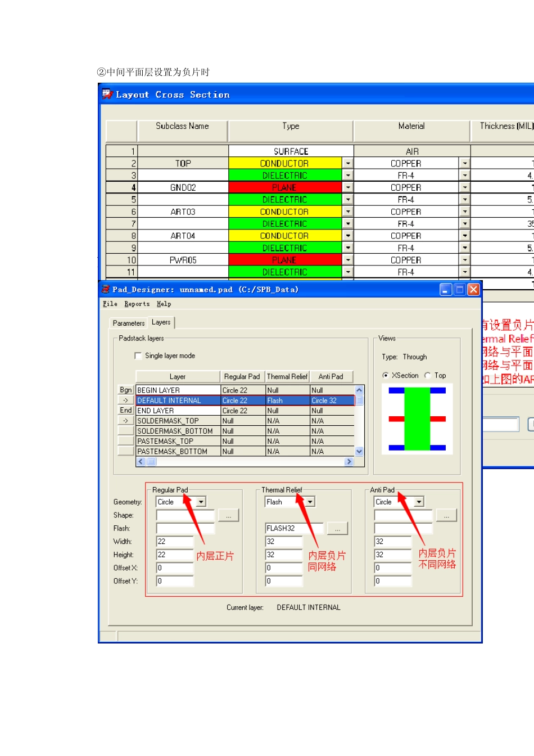Image resolution: width=534 pixels, height=756 pixels.
Task: Switch to the Parameters tab
Action: coord(129,323)
